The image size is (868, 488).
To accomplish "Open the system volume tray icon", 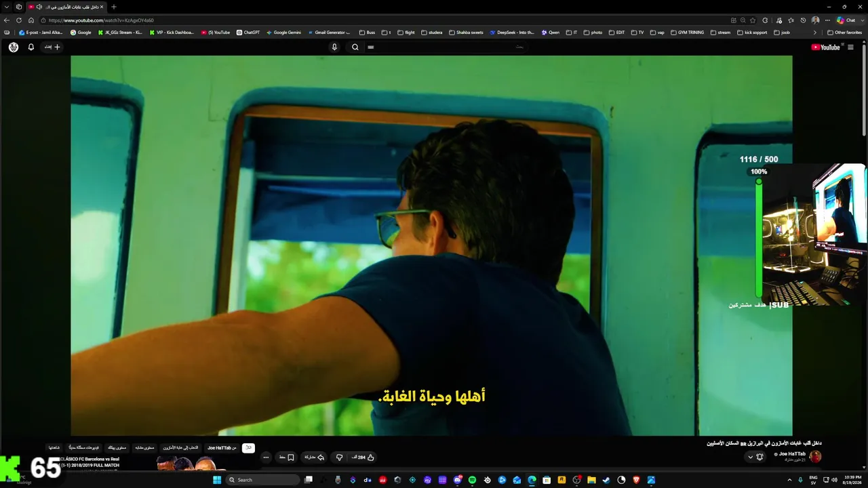I will coord(834,480).
